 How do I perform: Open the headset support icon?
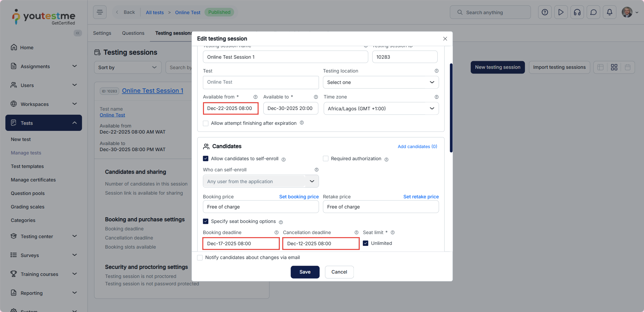pyautogui.click(x=577, y=12)
